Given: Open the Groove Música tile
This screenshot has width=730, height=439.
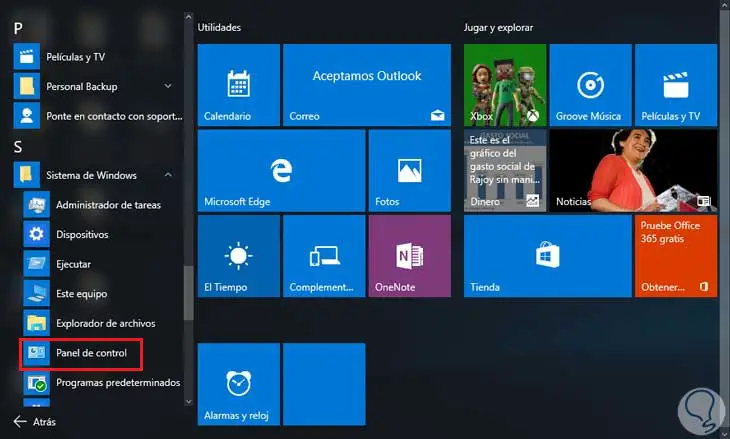Looking at the screenshot, I should (590, 85).
